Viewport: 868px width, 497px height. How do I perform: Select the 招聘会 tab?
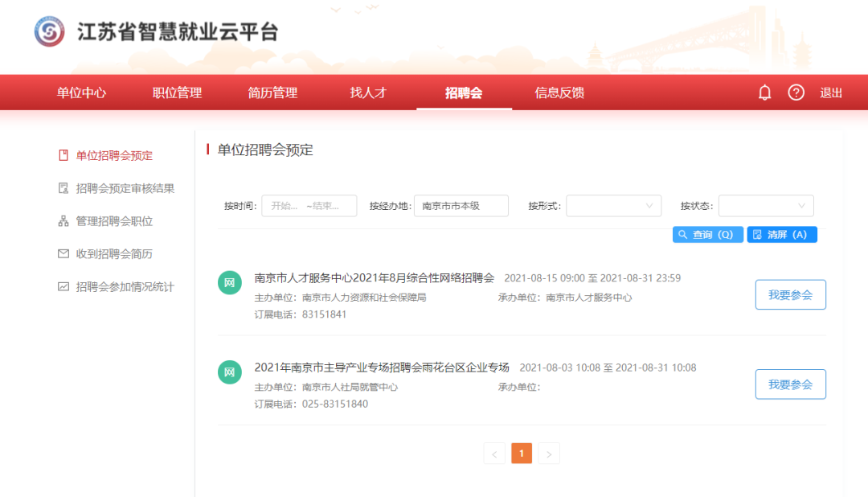coord(464,92)
